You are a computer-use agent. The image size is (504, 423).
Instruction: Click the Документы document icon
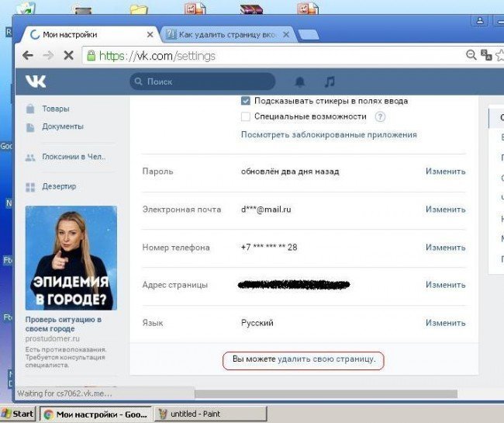coord(30,127)
